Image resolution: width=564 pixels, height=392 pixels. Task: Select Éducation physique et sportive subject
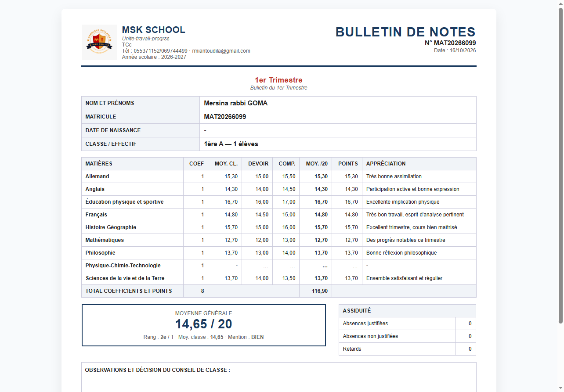pos(125,202)
